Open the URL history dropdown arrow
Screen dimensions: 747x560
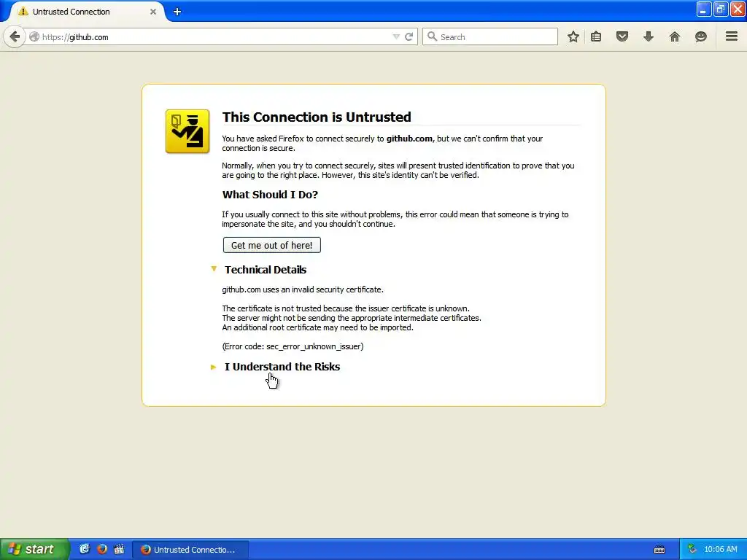396,36
